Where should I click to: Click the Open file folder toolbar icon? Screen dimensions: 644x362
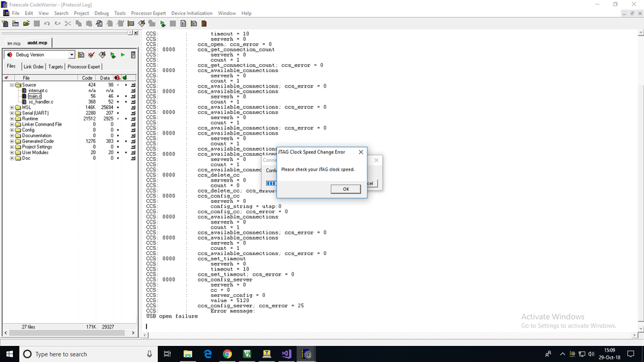tap(26, 24)
